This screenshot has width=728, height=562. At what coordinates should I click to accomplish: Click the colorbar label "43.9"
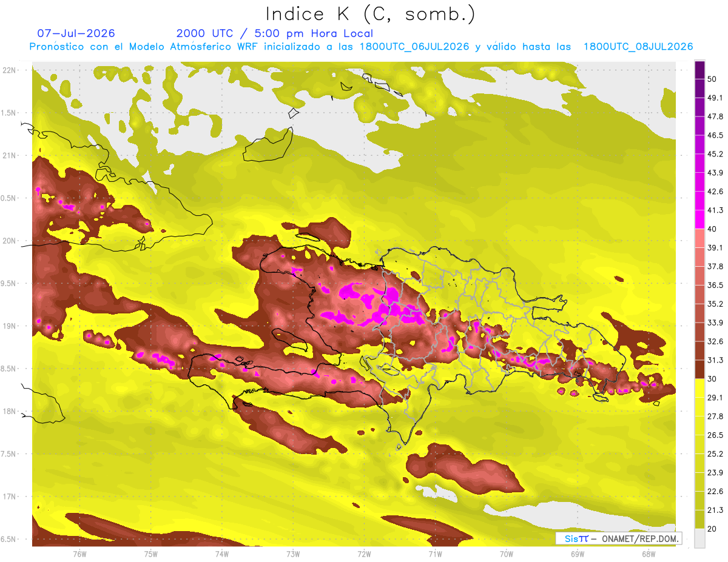click(x=715, y=172)
